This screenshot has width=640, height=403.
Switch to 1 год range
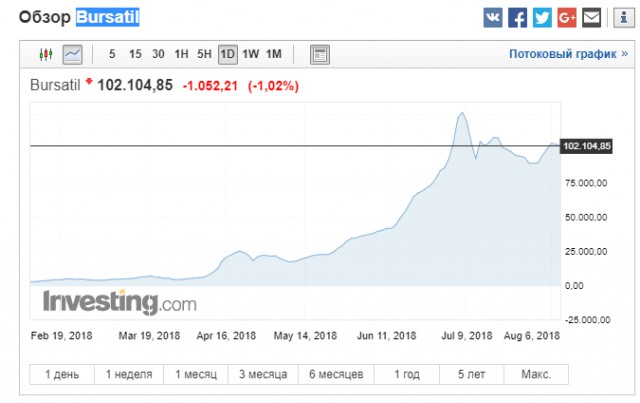(407, 374)
